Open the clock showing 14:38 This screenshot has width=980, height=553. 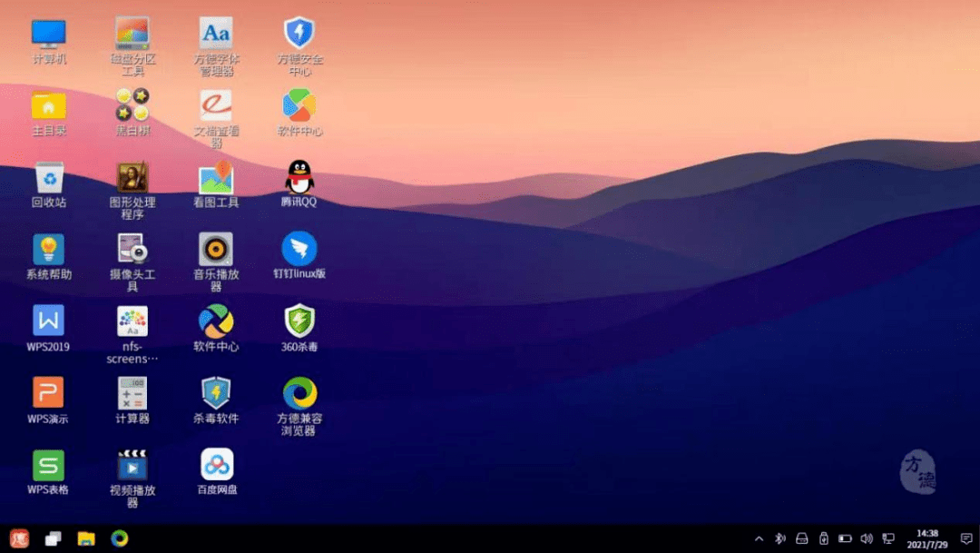(926, 538)
